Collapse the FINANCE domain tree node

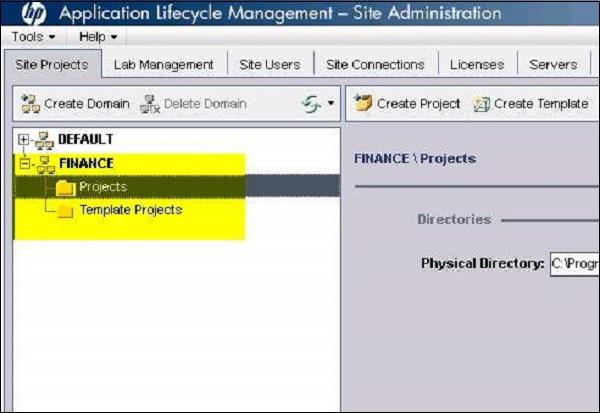[24, 163]
